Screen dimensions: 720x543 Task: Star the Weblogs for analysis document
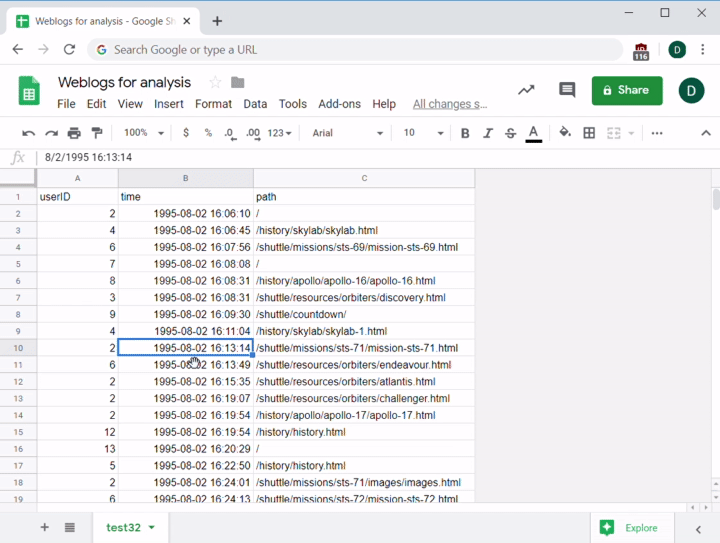coord(214,82)
